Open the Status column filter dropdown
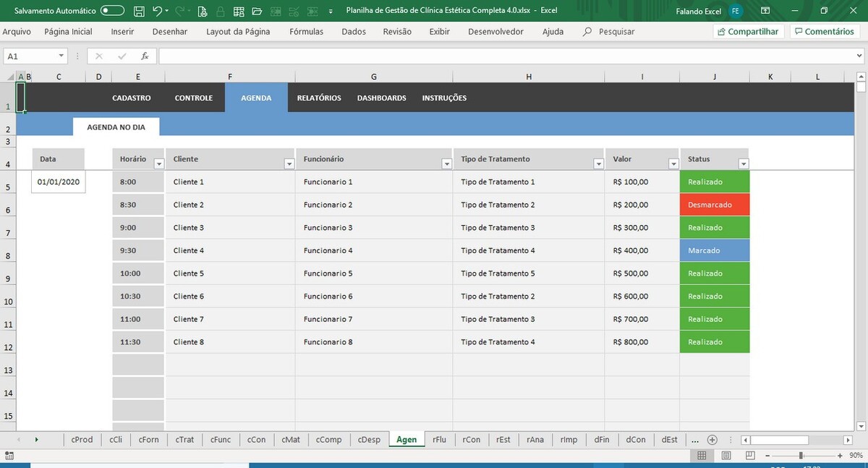 [743, 164]
